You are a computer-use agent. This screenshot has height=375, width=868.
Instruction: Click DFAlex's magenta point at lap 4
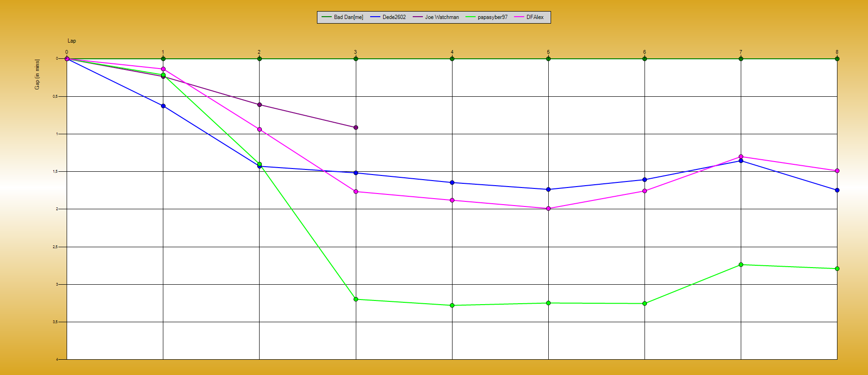click(452, 200)
